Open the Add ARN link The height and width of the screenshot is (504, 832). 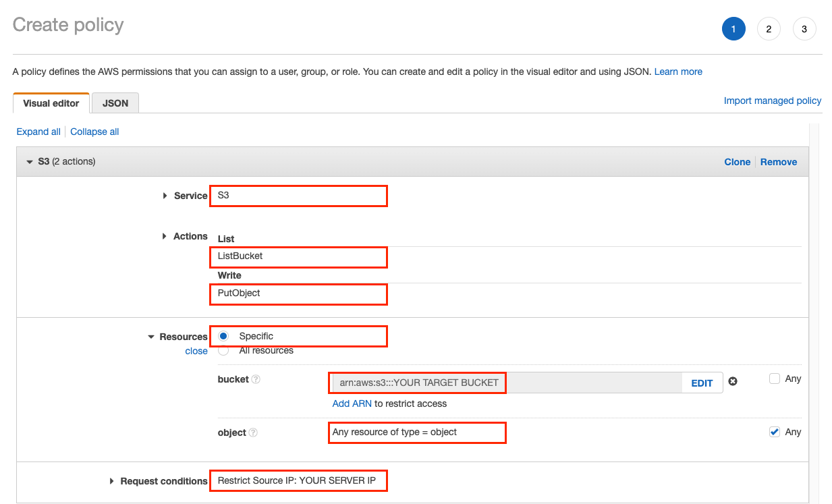pyautogui.click(x=352, y=403)
